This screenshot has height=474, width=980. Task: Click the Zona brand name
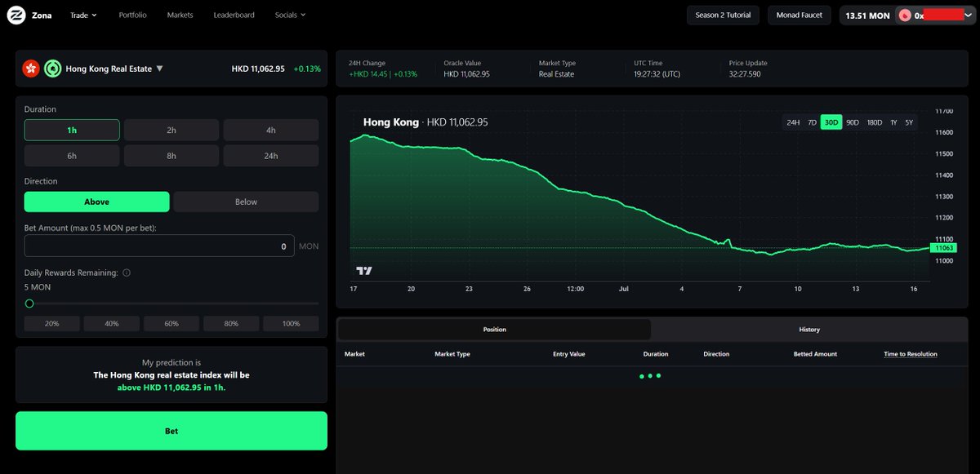(x=41, y=15)
